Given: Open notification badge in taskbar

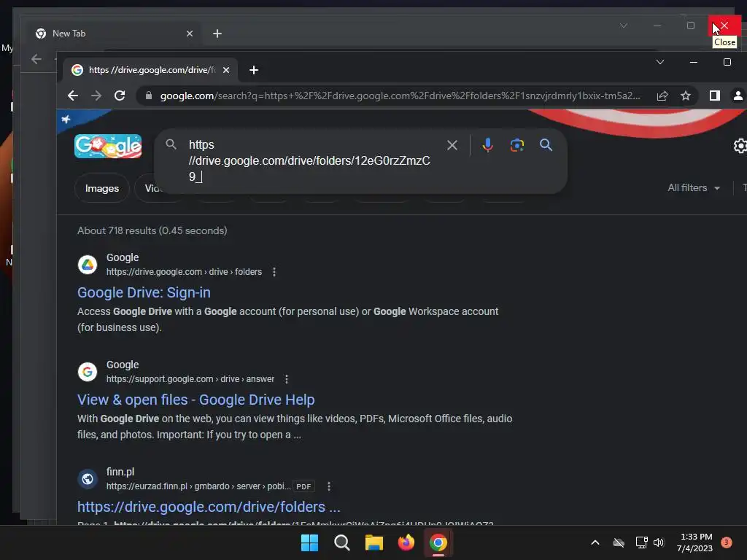Looking at the screenshot, I should [x=726, y=542].
